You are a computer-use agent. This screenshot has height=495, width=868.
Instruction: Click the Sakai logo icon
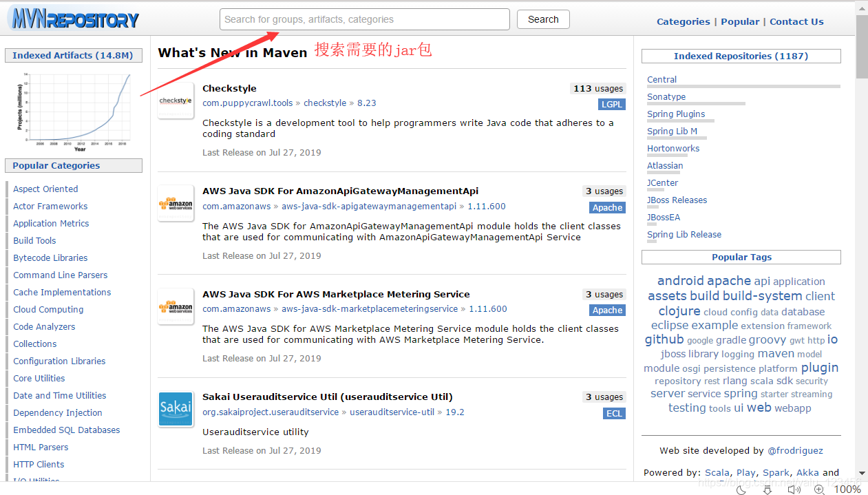176,409
